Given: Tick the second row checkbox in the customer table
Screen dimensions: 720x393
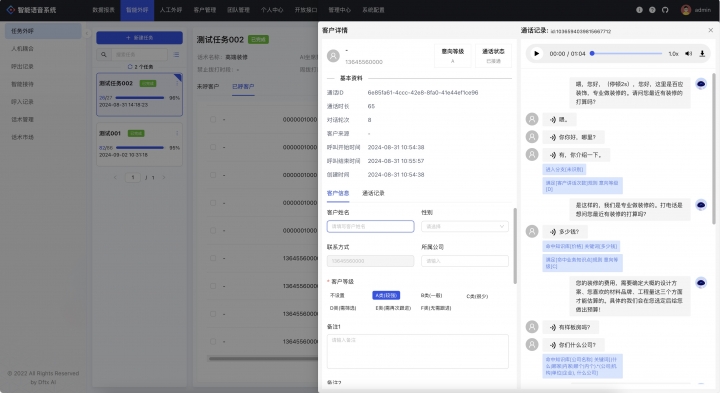Looking at the screenshot, I should (213, 147).
